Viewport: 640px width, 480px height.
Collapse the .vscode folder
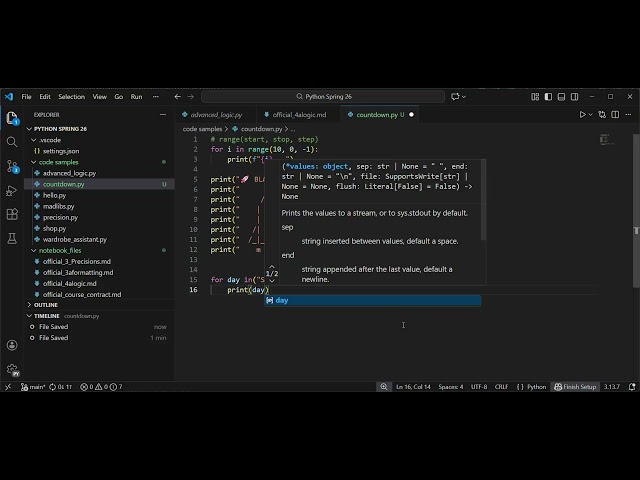pyautogui.click(x=99, y=140)
